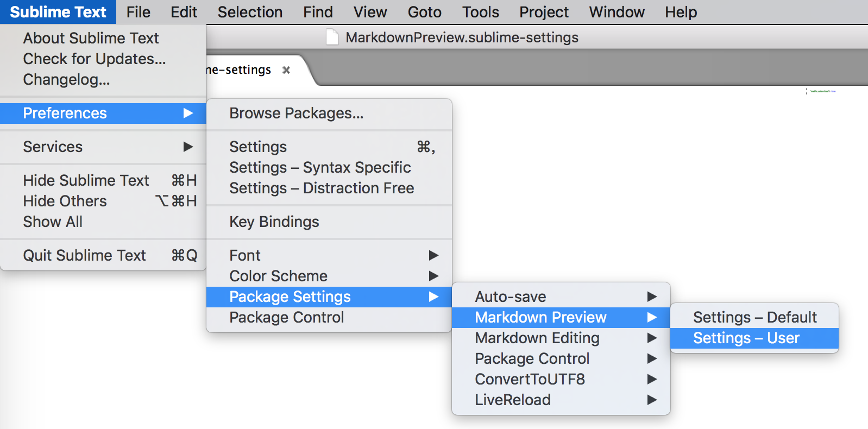Quit Sublime Text from the app menu

84,255
